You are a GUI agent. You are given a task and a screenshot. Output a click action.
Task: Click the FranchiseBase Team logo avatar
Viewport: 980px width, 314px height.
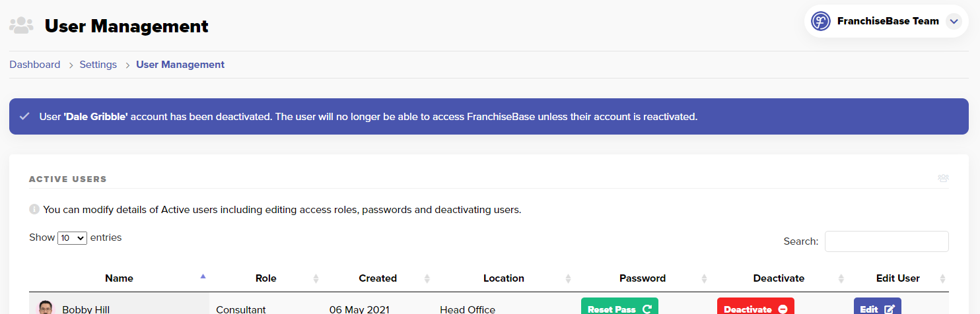[x=820, y=21]
